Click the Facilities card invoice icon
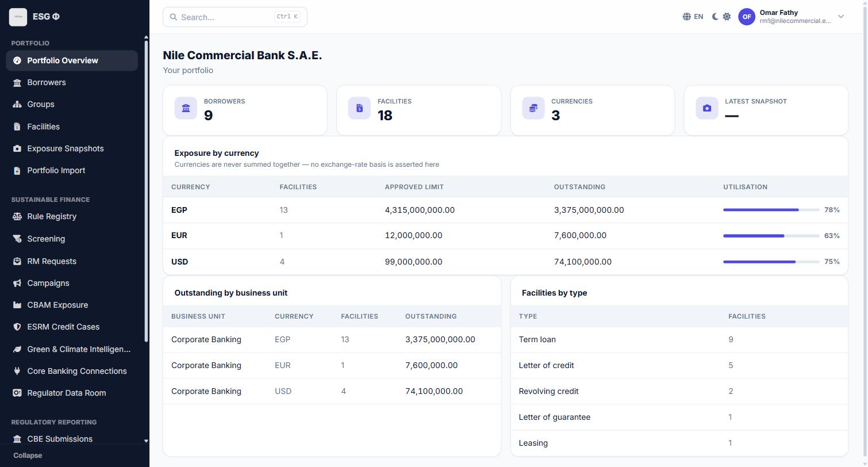868x467 pixels. click(359, 108)
